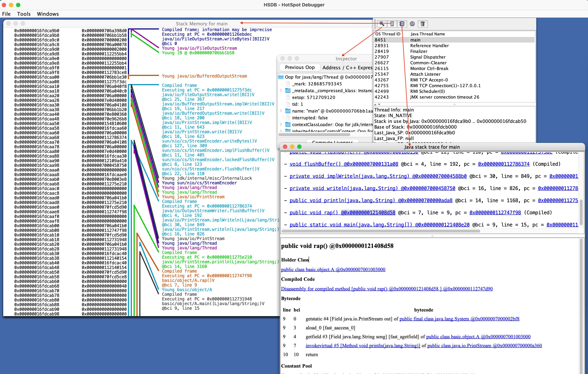The image size is (588, 374).
Task: Expand the contextClassLoader tree node
Action: point(281,124)
